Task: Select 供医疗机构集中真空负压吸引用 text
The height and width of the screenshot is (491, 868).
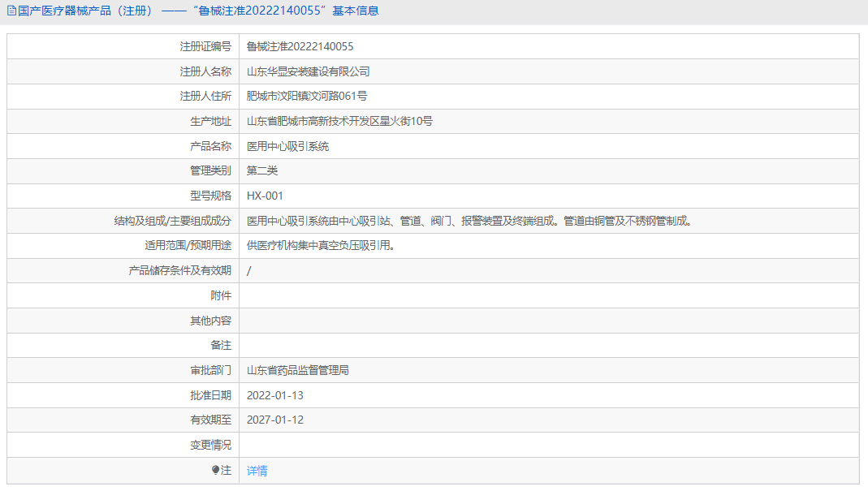Action: [x=321, y=245]
